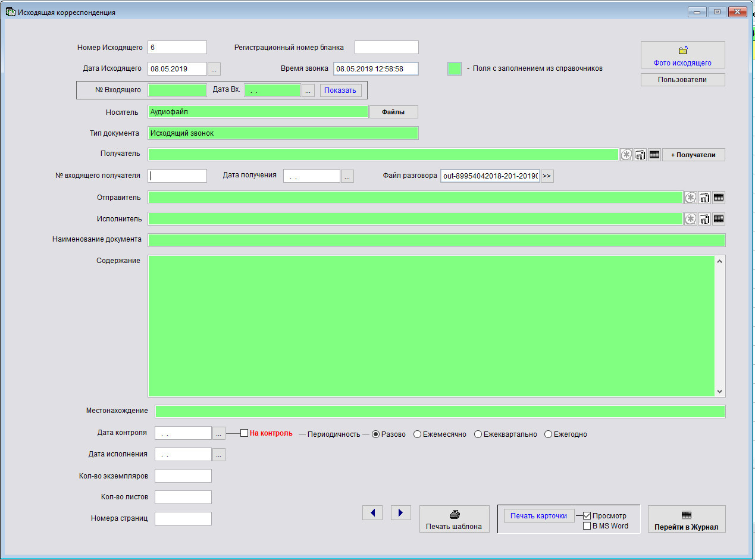755x560 pixels.
Task: Click Печать шаблона printer button
Action: point(454,519)
